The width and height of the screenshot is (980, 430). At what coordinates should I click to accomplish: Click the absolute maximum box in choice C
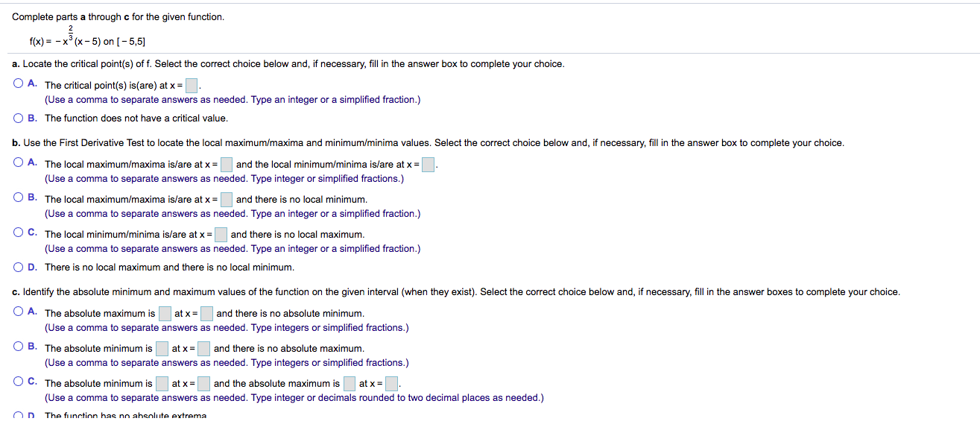(348, 383)
